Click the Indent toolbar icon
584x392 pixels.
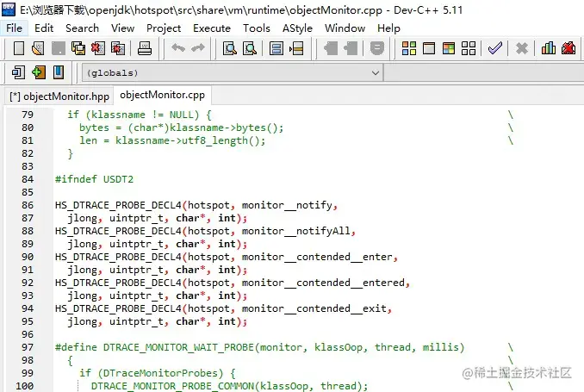tap(331, 48)
